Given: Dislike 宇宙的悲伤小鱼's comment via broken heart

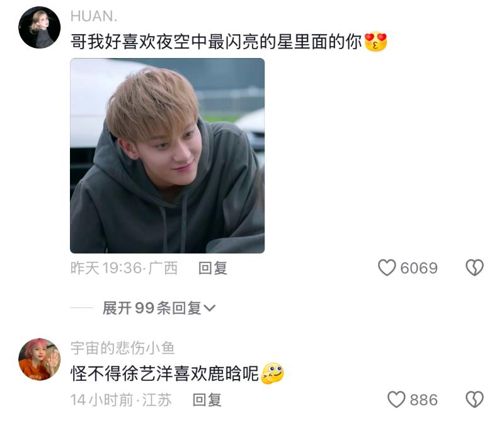Looking at the screenshot, I should 474,400.
